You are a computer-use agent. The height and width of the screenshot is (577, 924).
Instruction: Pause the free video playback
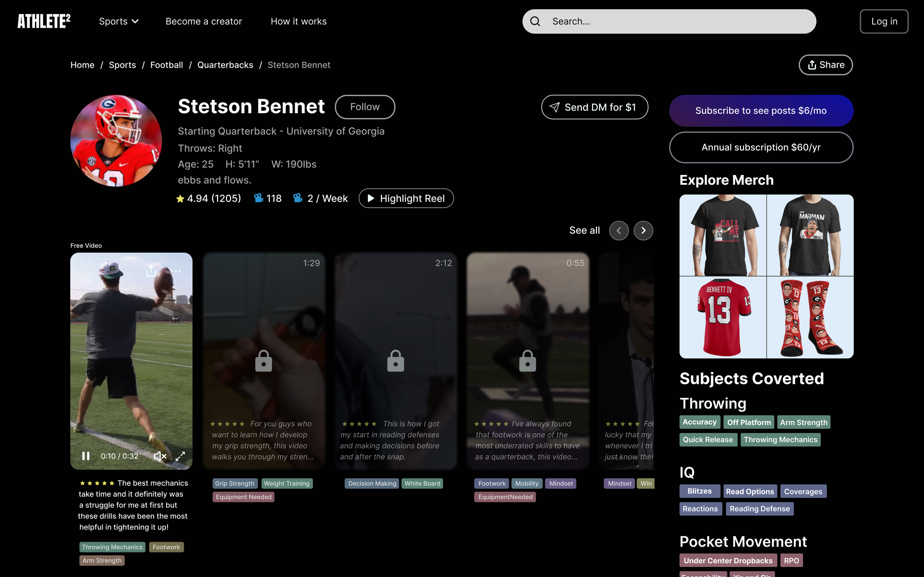click(86, 456)
